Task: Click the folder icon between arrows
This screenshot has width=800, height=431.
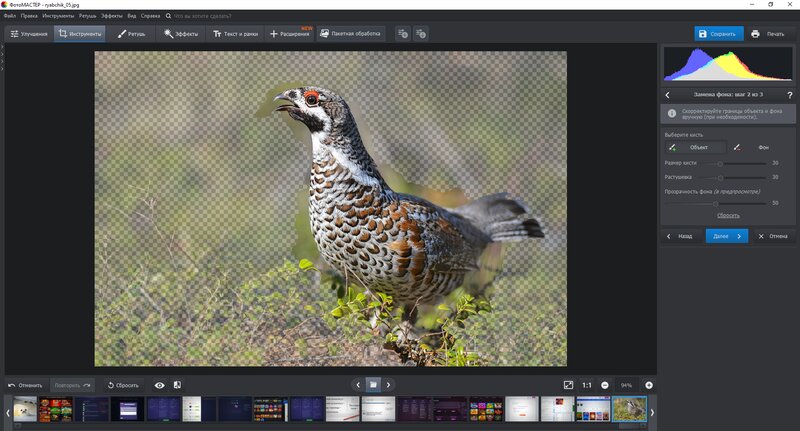Action: click(x=373, y=385)
